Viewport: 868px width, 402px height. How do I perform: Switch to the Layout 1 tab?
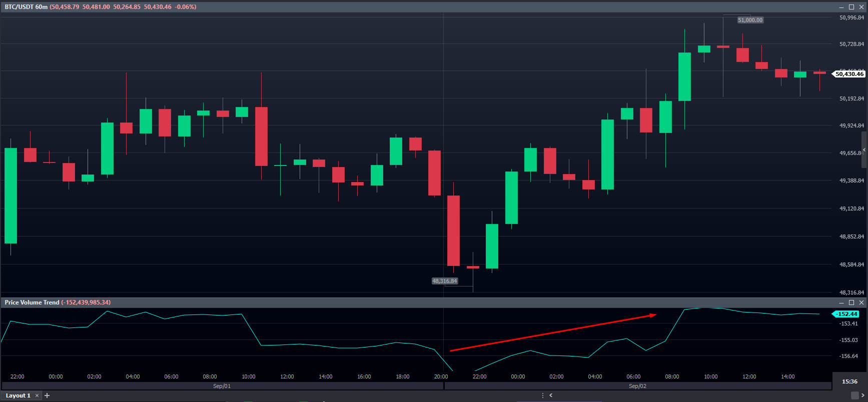tap(18, 395)
